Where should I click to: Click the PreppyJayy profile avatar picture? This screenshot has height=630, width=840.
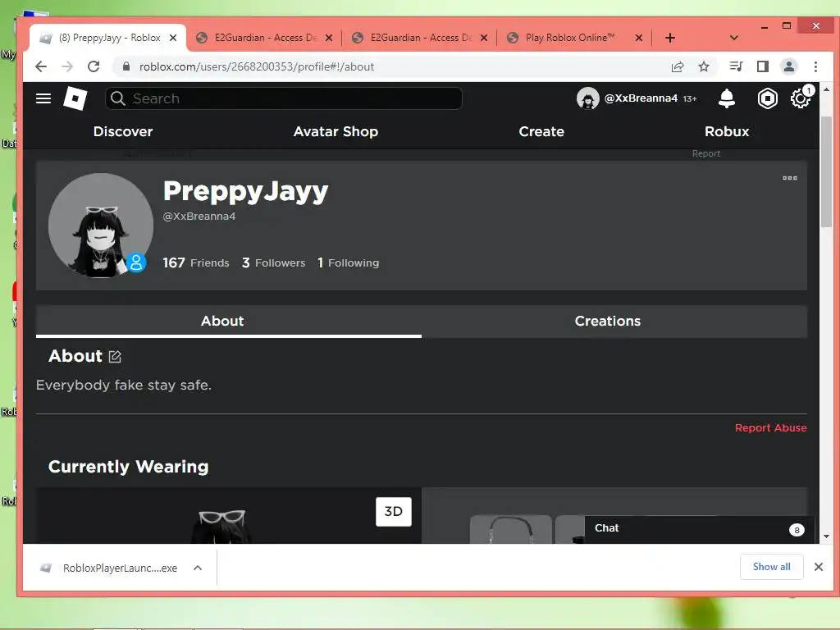(x=101, y=225)
